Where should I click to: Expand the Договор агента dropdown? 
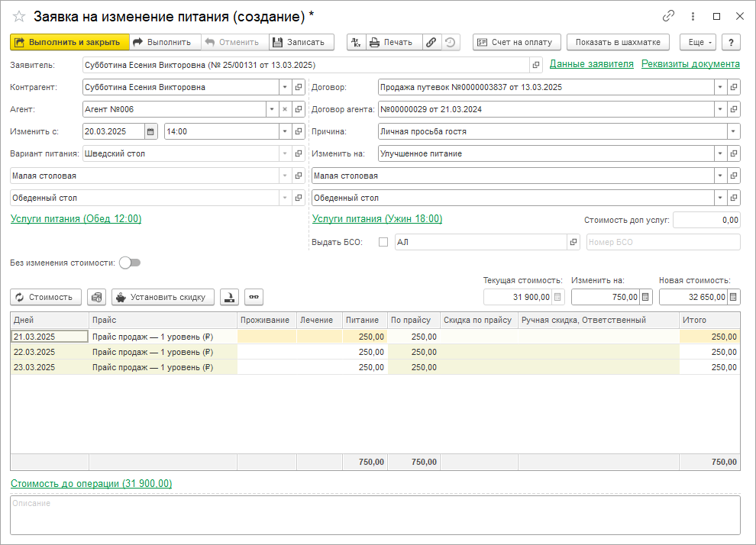click(720, 109)
